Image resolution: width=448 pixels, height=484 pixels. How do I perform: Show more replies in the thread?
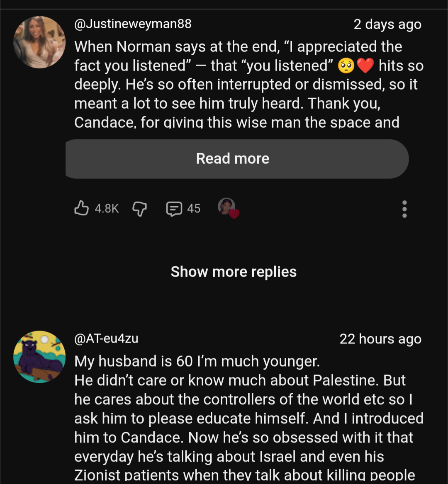[x=234, y=272]
